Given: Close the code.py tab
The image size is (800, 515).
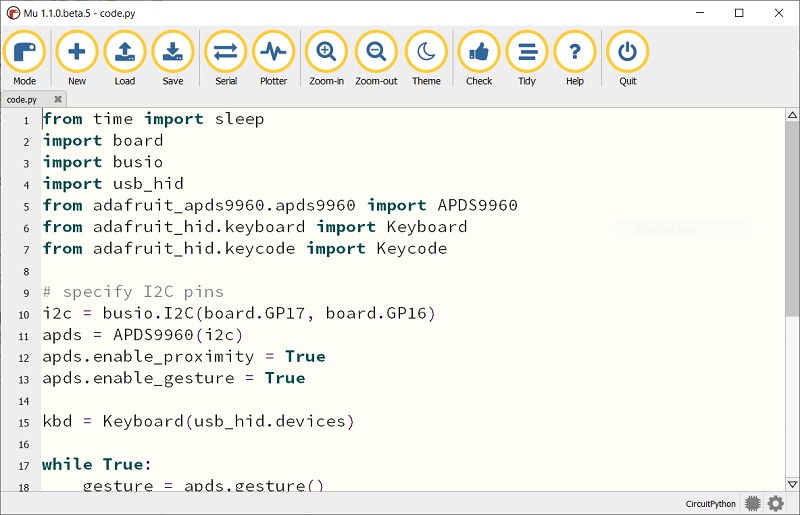Looking at the screenshot, I should point(58,99).
